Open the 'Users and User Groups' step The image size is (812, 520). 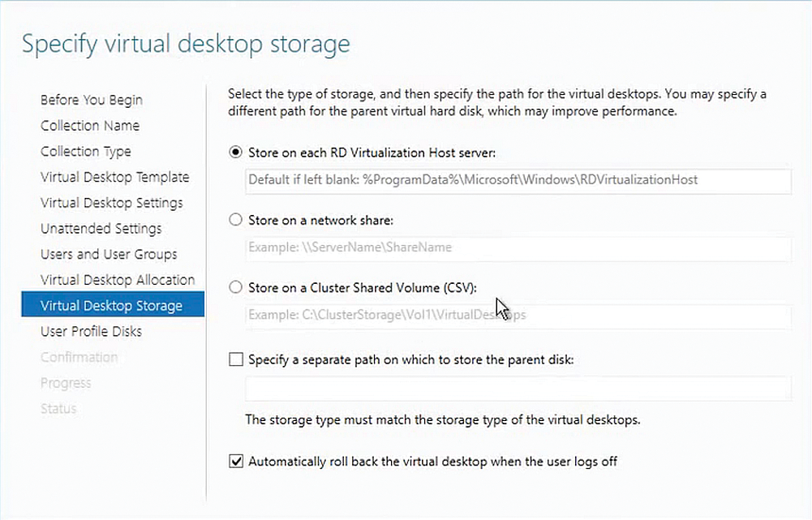click(x=106, y=254)
